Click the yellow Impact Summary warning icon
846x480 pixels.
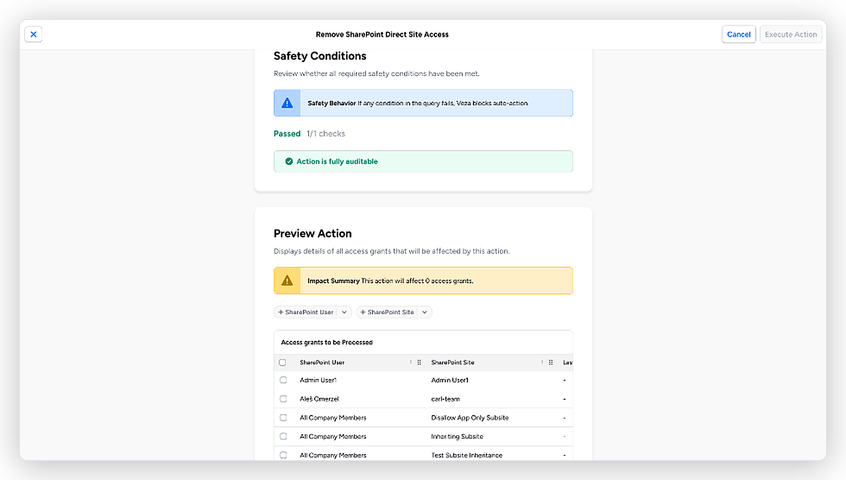click(x=287, y=280)
